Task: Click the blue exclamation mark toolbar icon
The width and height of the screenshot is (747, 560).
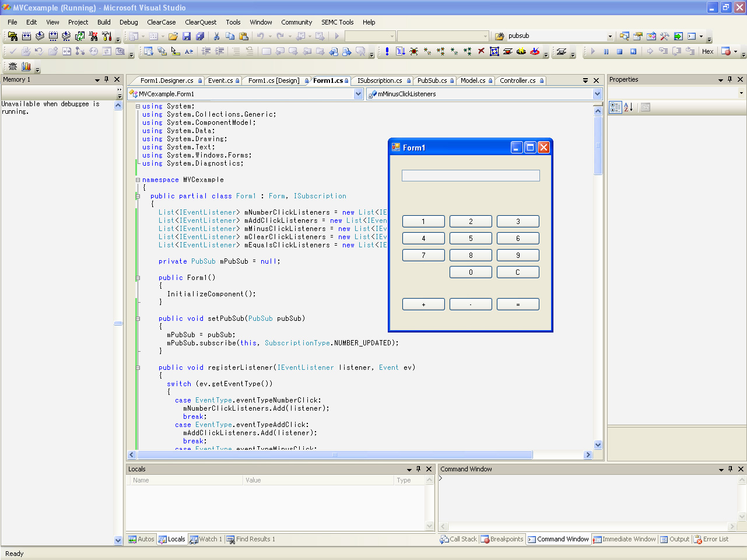Action: pos(387,51)
